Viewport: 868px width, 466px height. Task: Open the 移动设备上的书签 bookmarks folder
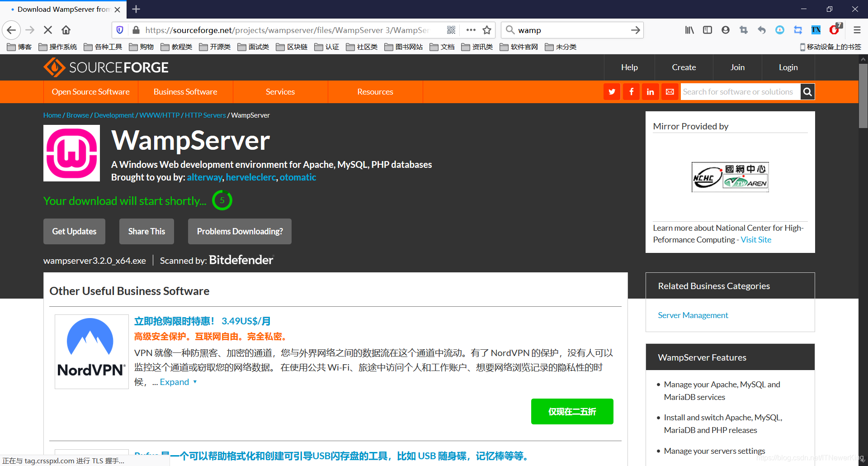pyautogui.click(x=830, y=47)
